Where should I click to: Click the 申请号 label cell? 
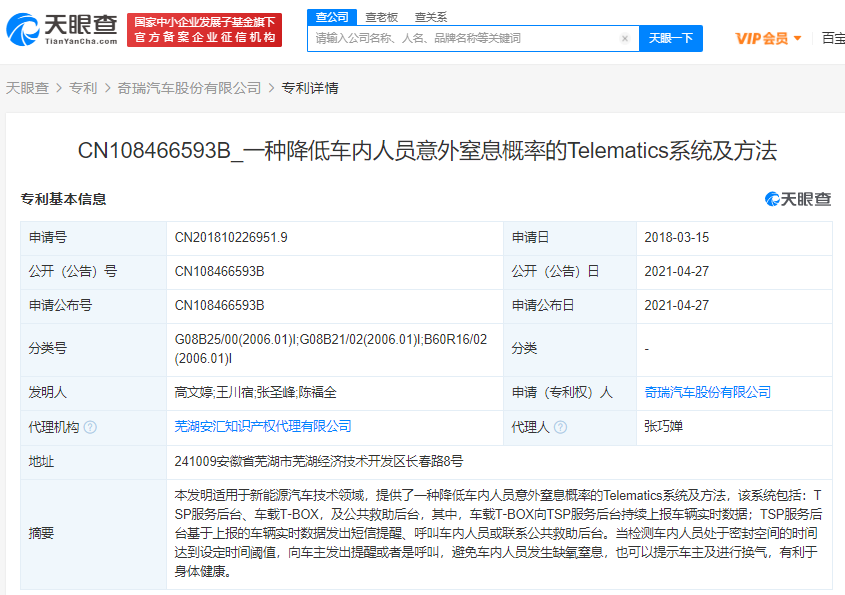point(94,238)
